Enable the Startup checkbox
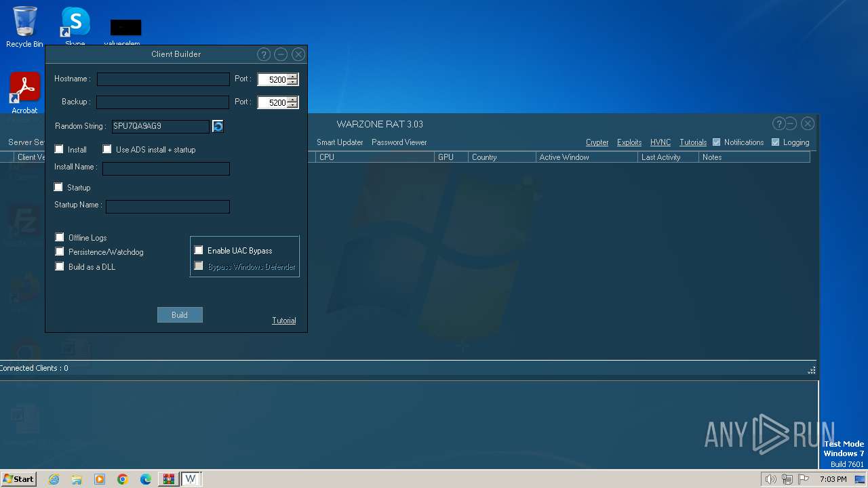 (58, 187)
